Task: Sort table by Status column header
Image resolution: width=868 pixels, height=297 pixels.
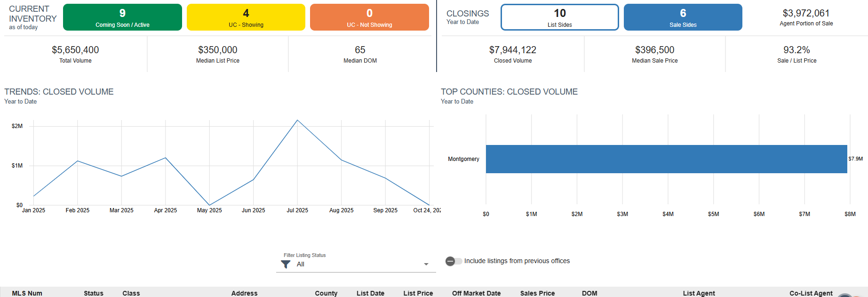Action: (94, 293)
